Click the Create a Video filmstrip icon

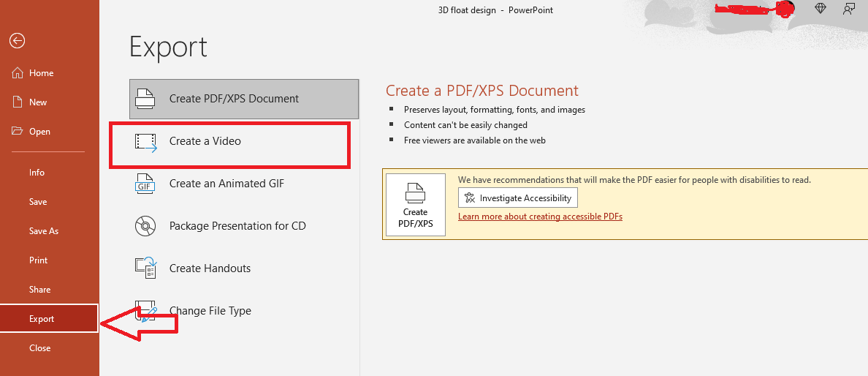146,141
